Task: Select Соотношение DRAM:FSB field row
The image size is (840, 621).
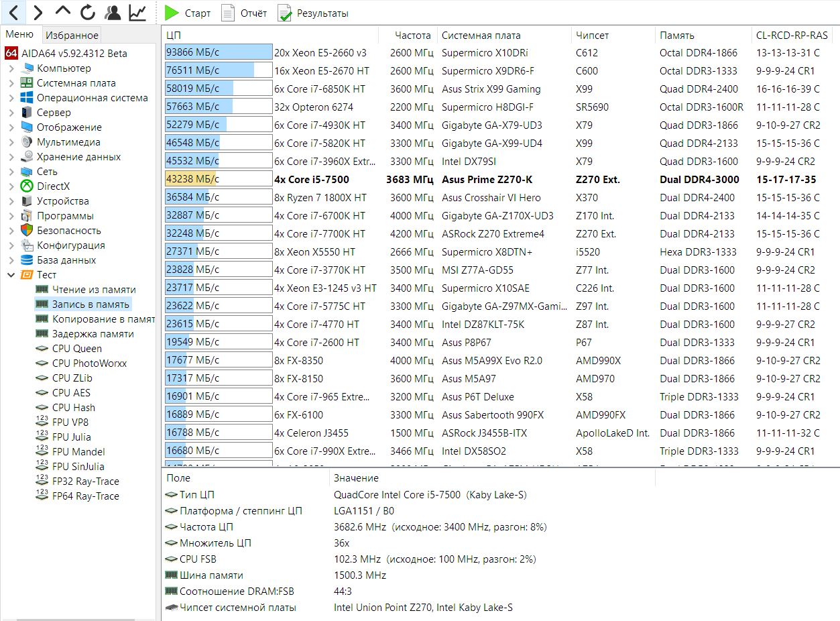Action: tap(501, 591)
